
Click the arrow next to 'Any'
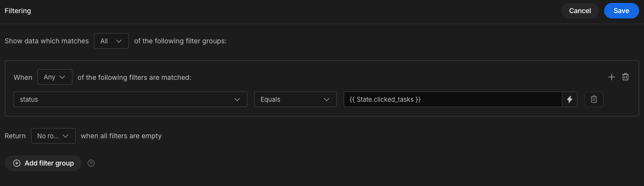[62, 77]
